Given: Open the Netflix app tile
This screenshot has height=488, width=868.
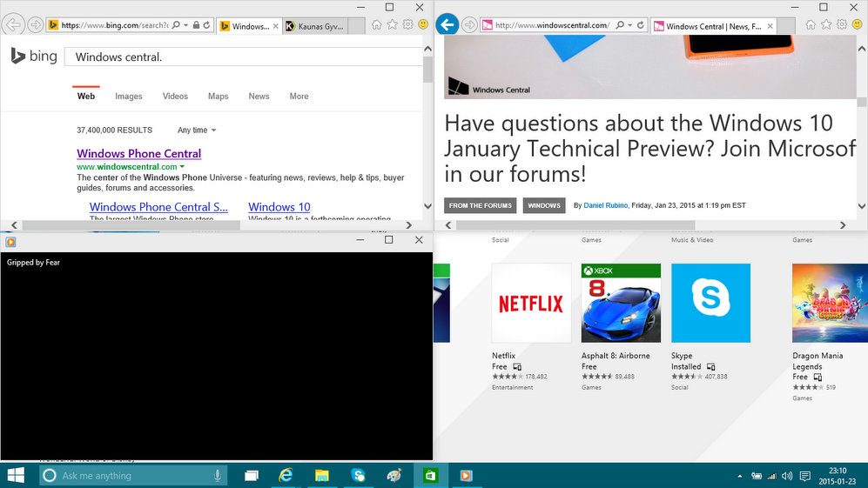Looking at the screenshot, I should tap(531, 303).
